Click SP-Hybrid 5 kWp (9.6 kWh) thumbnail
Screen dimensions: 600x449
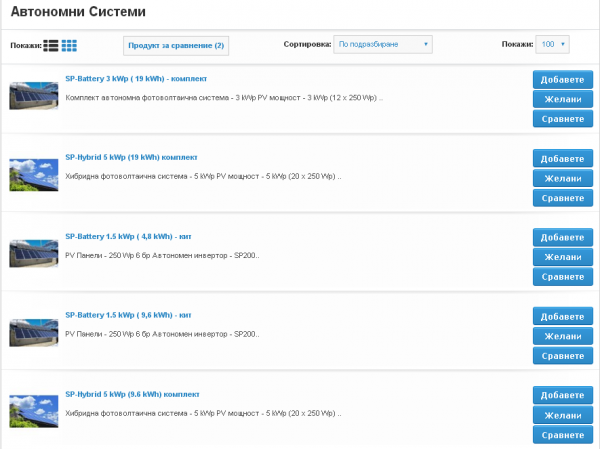pyautogui.click(x=34, y=411)
